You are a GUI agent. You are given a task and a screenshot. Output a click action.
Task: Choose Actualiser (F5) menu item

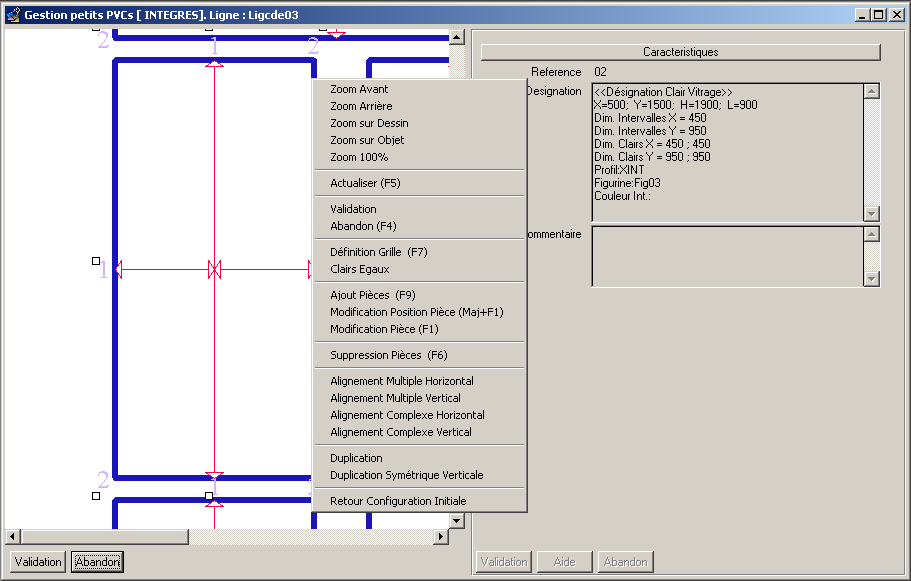click(x=365, y=183)
